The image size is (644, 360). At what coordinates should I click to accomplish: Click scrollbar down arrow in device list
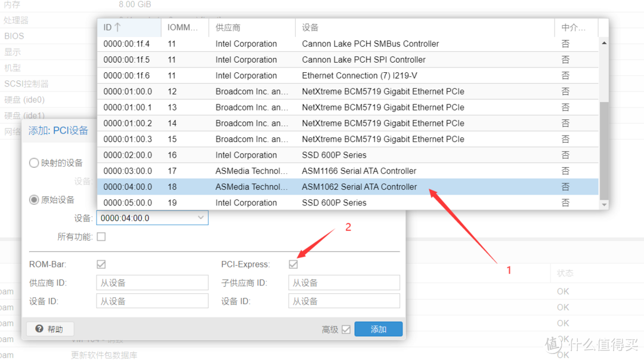coord(604,205)
